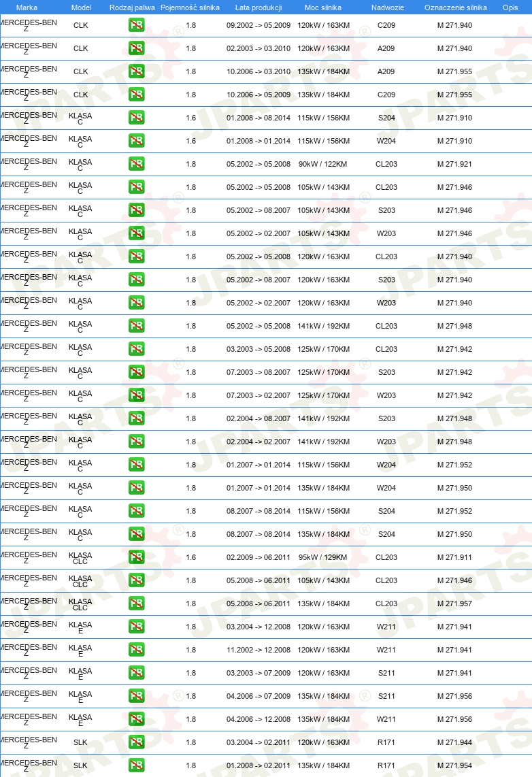Click fuel icon in CLK A209 M 271.940 row
The height and width of the screenshot is (777, 532).
point(136,48)
